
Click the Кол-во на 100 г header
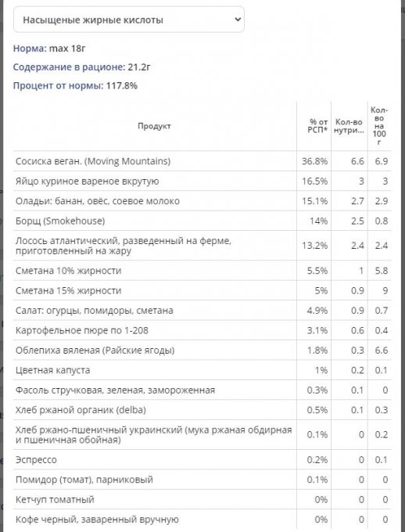[x=379, y=126]
